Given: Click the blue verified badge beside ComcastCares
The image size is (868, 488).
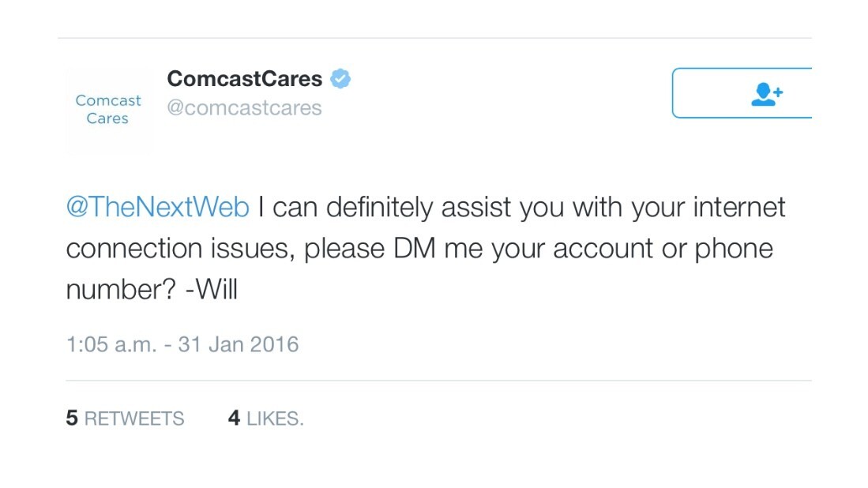Looking at the screenshot, I should pos(340,79).
